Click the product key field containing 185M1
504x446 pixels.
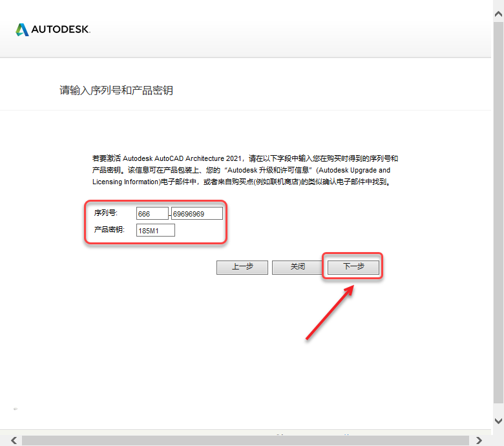point(156,230)
